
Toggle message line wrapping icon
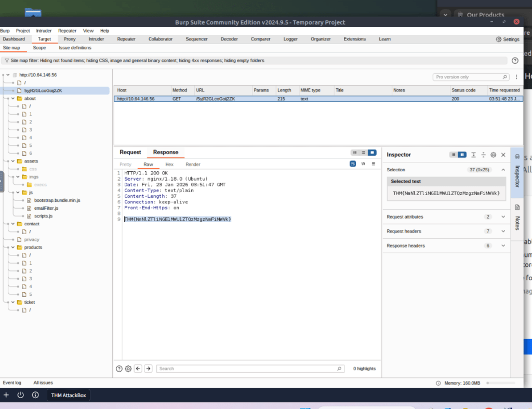click(x=353, y=163)
